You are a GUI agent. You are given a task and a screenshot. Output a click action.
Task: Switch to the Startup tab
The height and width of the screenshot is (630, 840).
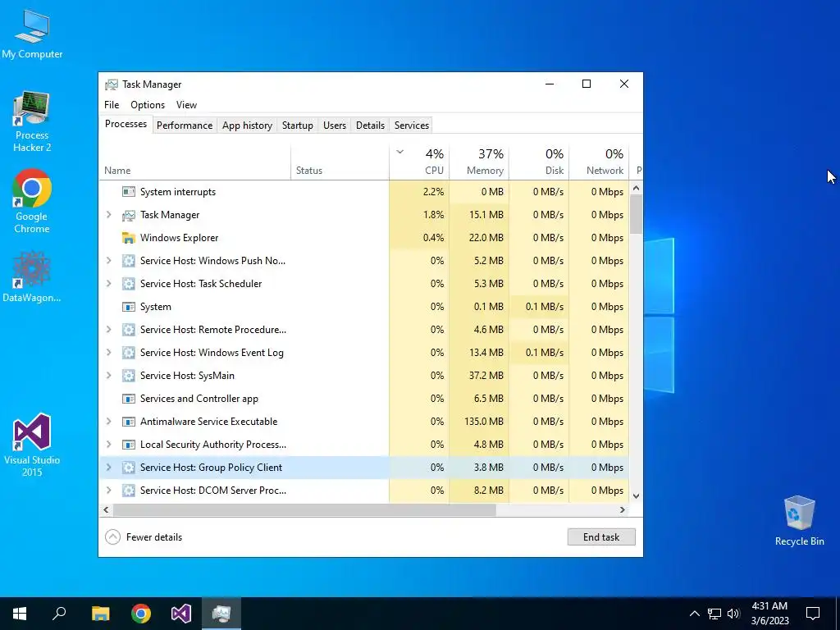(297, 126)
